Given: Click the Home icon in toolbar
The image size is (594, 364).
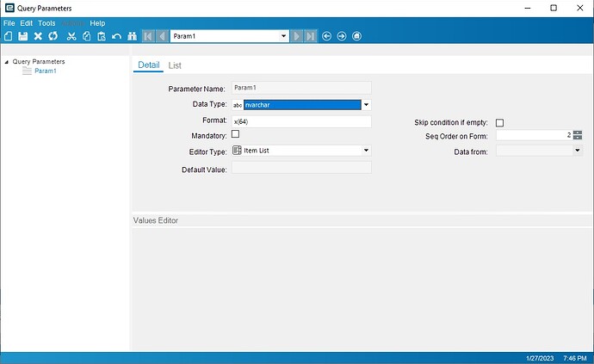Looking at the screenshot, I should (x=356, y=36).
